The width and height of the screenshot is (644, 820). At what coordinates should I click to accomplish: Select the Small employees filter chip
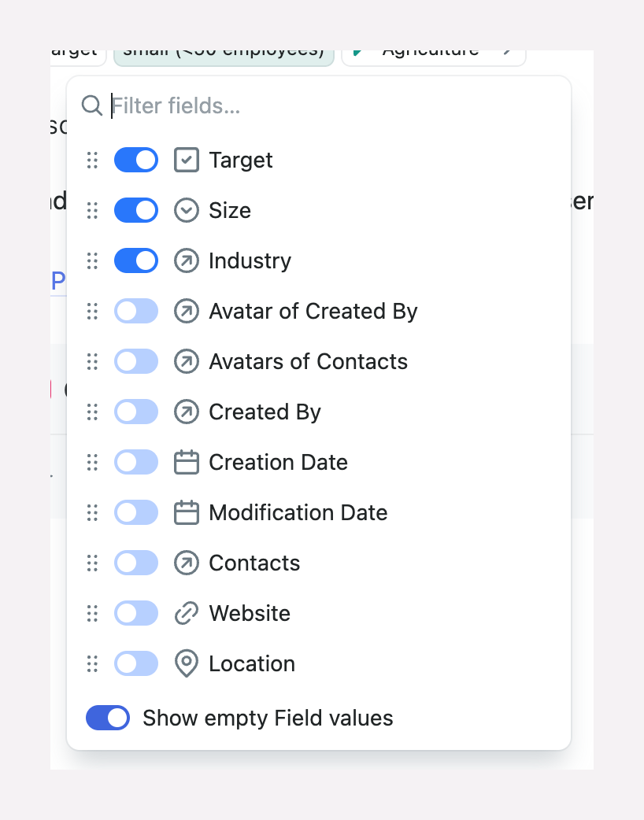[224, 50]
